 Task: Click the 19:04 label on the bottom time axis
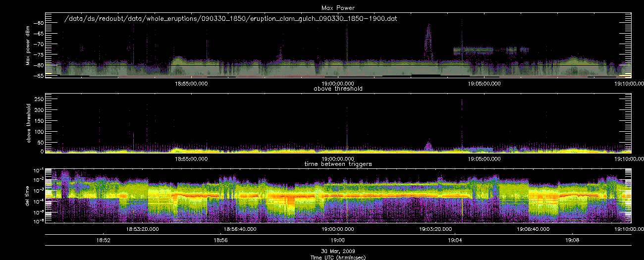click(455, 240)
